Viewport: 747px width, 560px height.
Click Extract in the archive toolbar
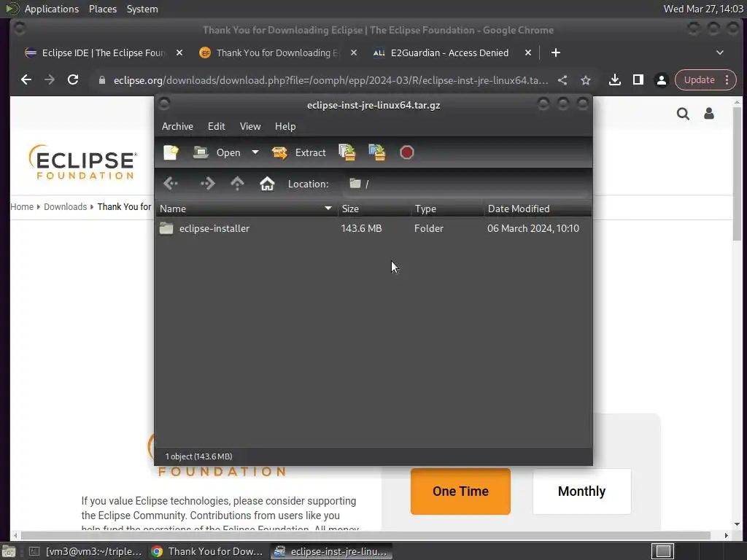click(298, 152)
